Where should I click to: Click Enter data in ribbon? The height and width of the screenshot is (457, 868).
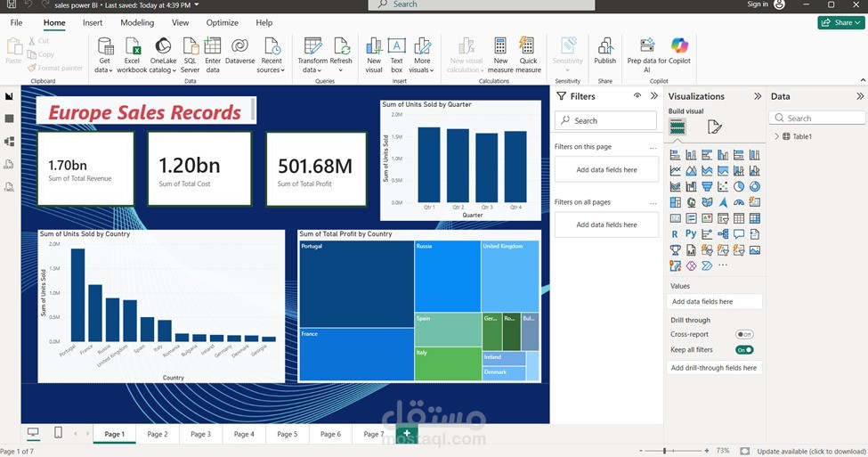(x=213, y=55)
